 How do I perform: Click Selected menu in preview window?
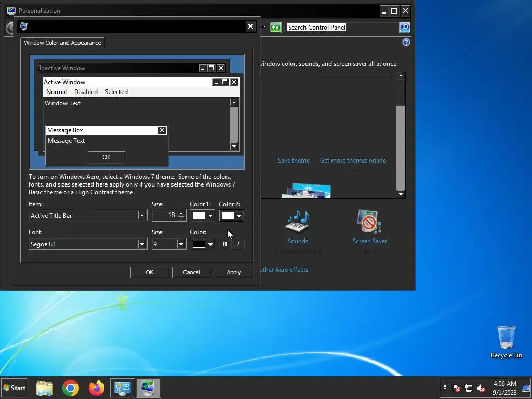pyautogui.click(x=116, y=92)
